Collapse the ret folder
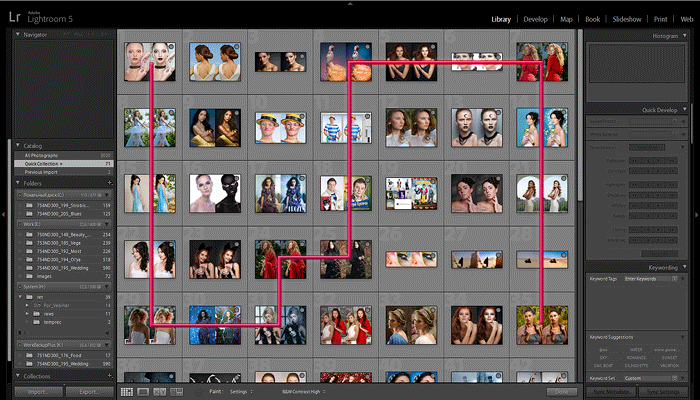Screen dimensions: 700x400 point(20,297)
